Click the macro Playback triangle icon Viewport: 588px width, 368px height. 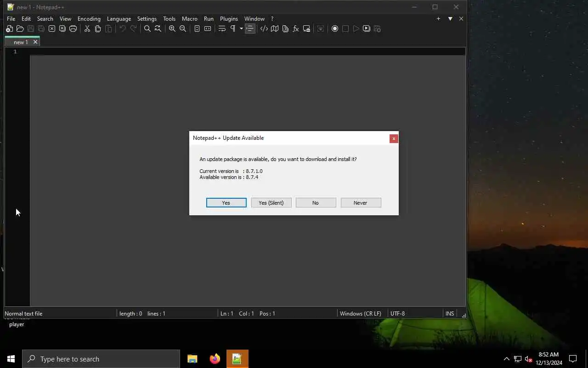356,29
